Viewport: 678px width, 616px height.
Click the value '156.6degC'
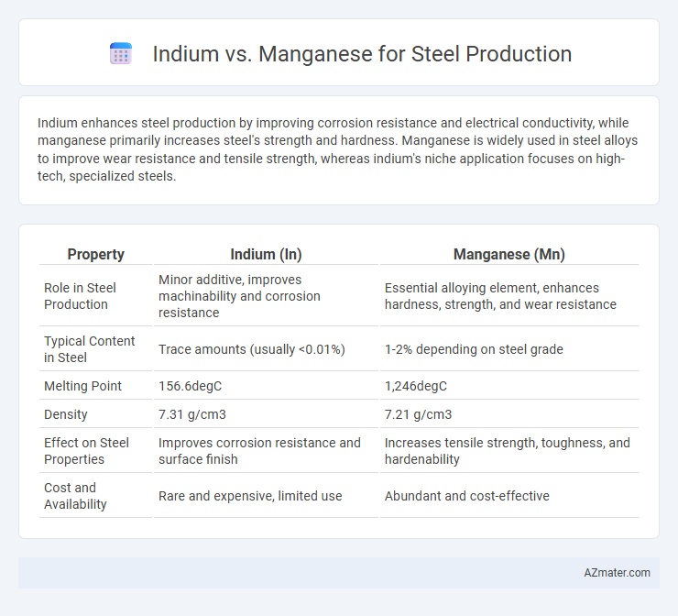click(190, 385)
